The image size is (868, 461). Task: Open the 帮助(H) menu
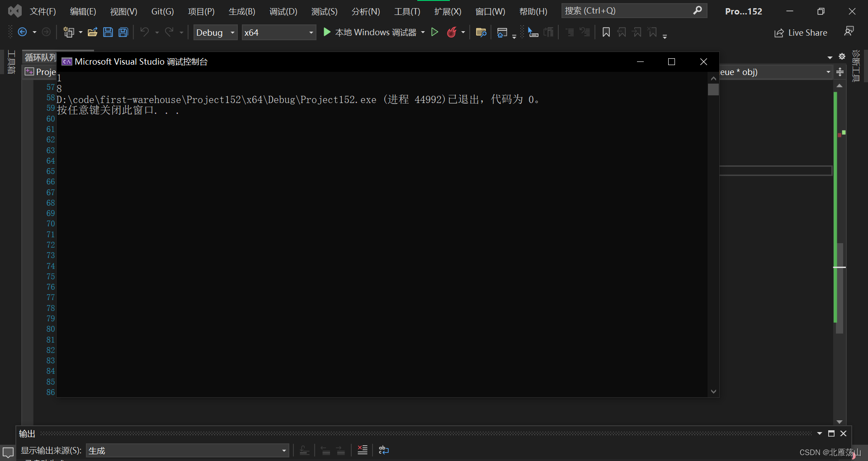point(533,11)
